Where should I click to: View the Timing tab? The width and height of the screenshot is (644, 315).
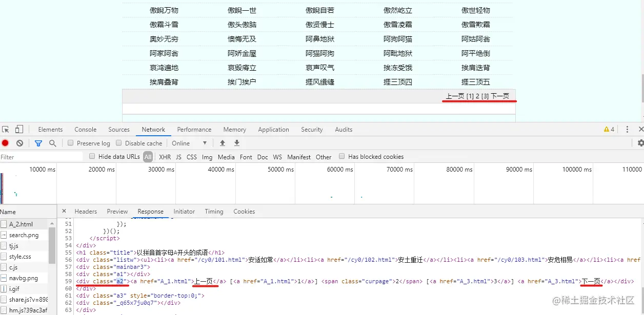[x=214, y=212]
